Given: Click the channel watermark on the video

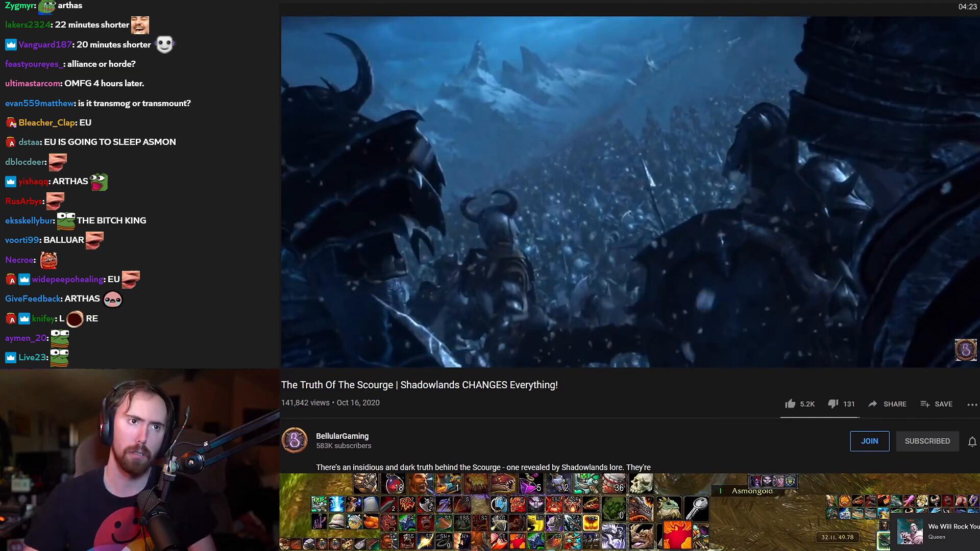Looking at the screenshot, I should pyautogui.click(x=965, y=350).
